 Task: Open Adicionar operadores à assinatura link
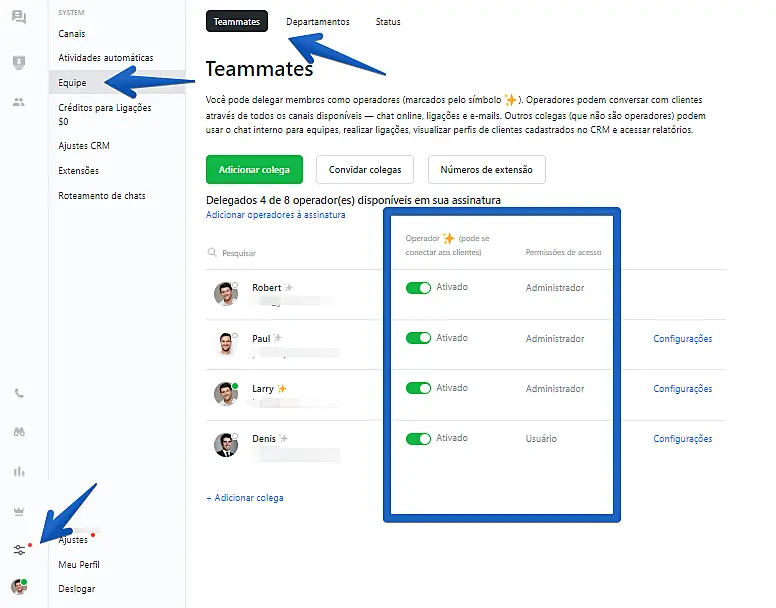point(276,215)
